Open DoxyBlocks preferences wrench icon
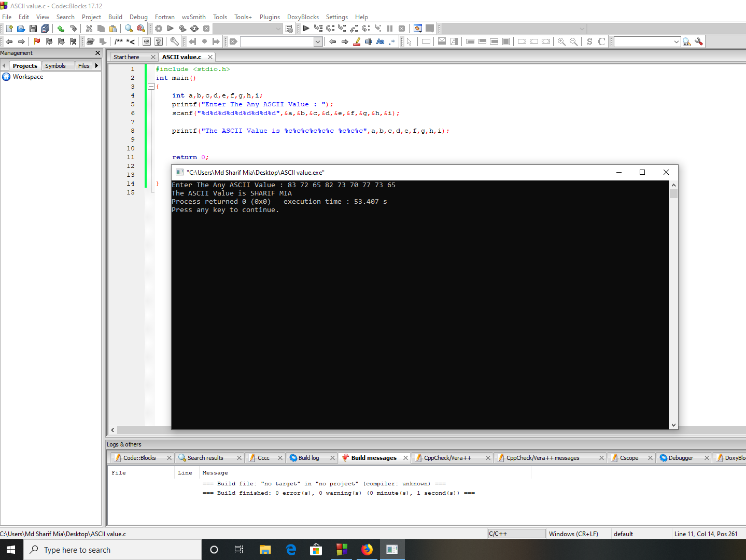 pyautogui.click(x=175, y=41)
